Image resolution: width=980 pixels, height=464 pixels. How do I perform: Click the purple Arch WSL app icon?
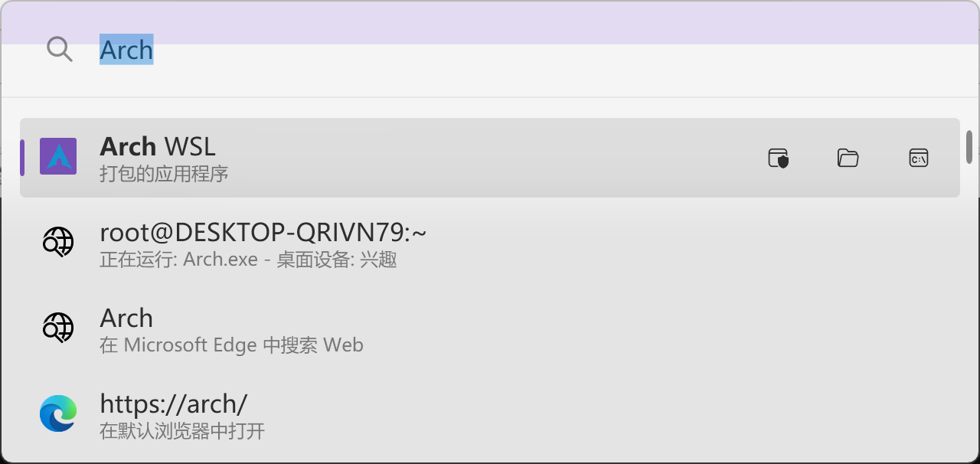[58, 156]
